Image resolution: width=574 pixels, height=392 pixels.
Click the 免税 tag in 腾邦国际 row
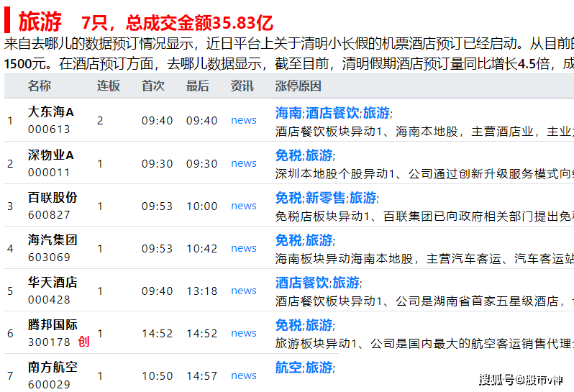click(x=288, y=325)
